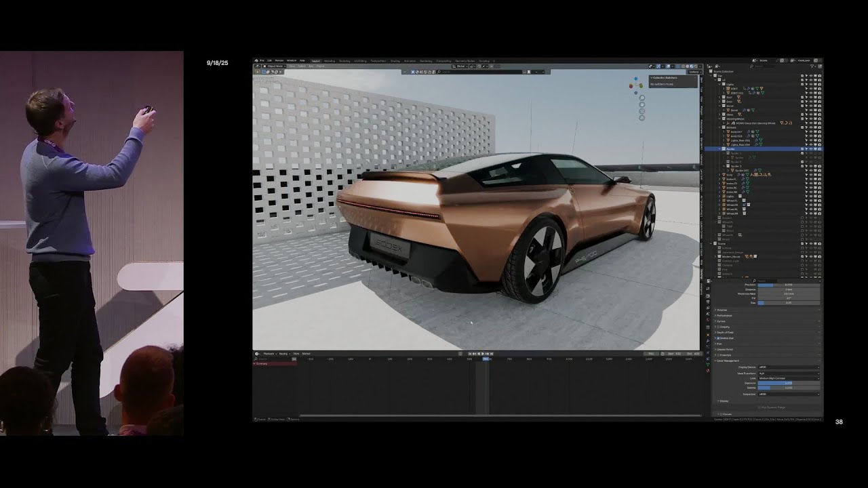Image resolution: width=868 pixels, height=488 pixels.
Task: Switch perspective/orthographic grid icon in viewport
Action: tap(642, 118)
